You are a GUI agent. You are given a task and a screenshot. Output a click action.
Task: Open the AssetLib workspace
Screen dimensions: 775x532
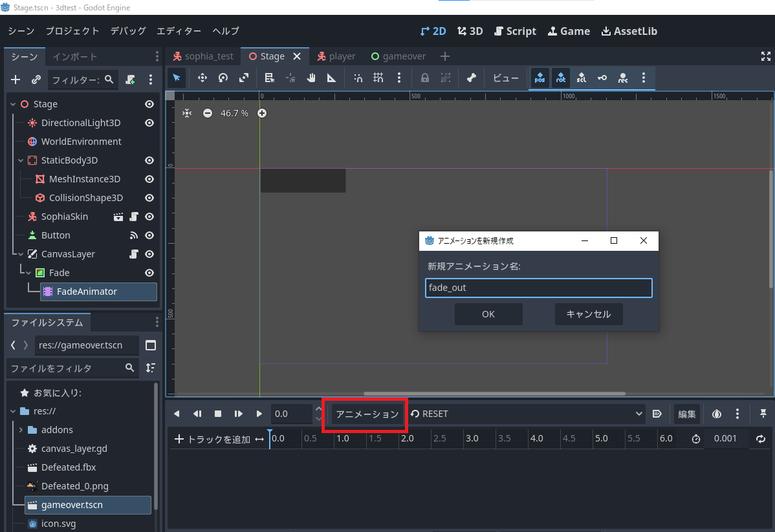pyautogui.click(x=629, y=31)
